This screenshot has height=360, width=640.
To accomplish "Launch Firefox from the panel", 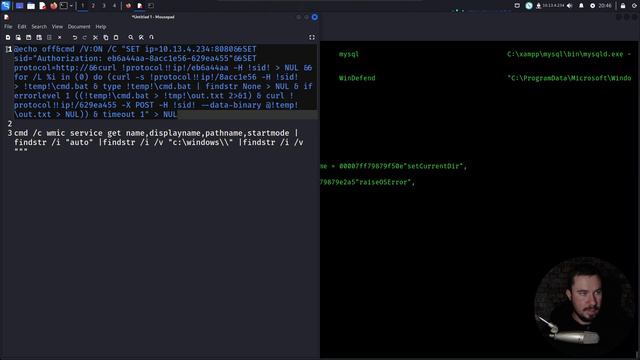I will (53, 6).
